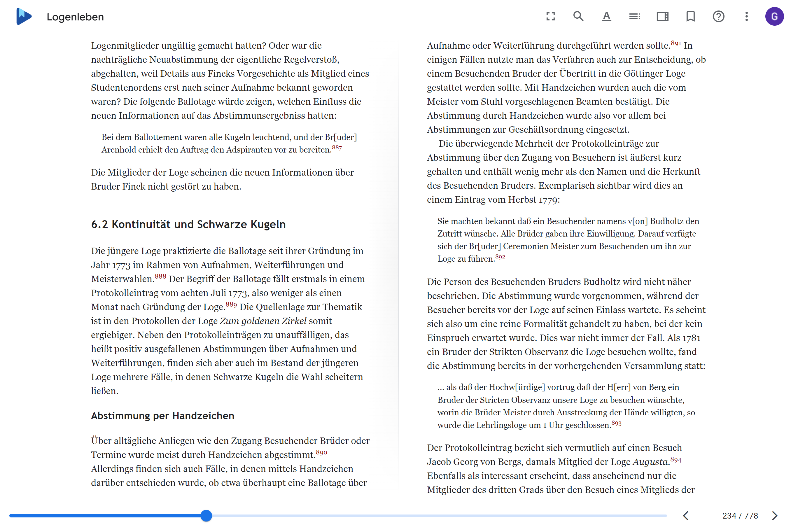
Task: Enter fullscreen reading mode
Action: pyautogui.click(x=550, y=16)
